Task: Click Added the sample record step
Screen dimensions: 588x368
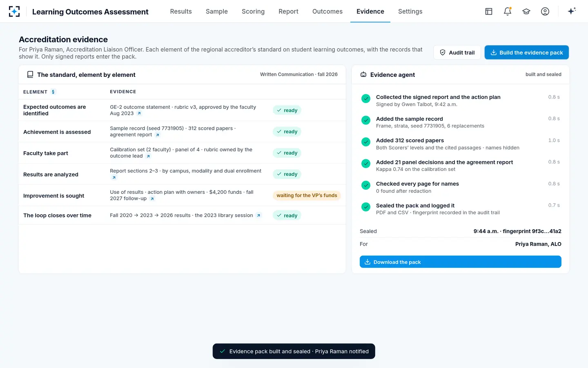Action: [x=461, y=122]
